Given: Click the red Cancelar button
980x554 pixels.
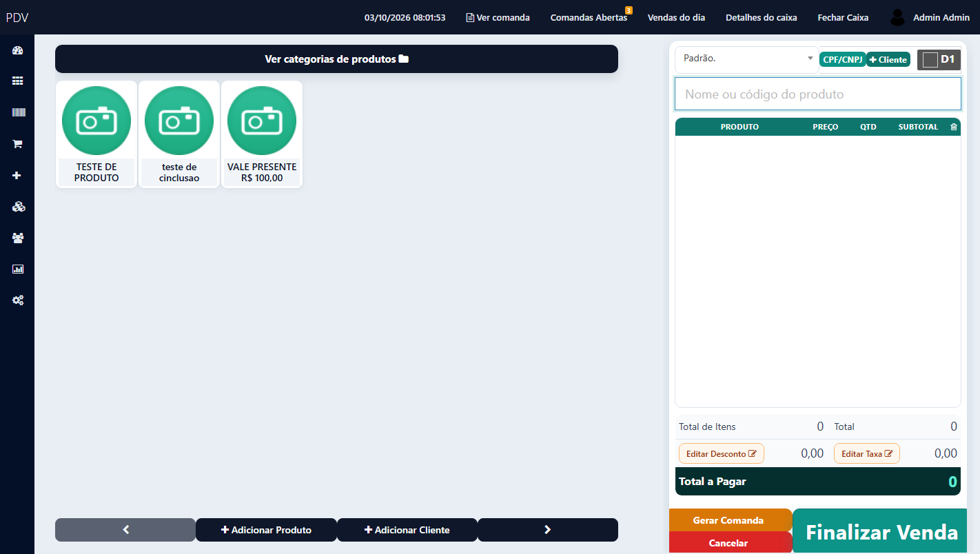Looking at the screenshot, I should [x=730, y=543].
